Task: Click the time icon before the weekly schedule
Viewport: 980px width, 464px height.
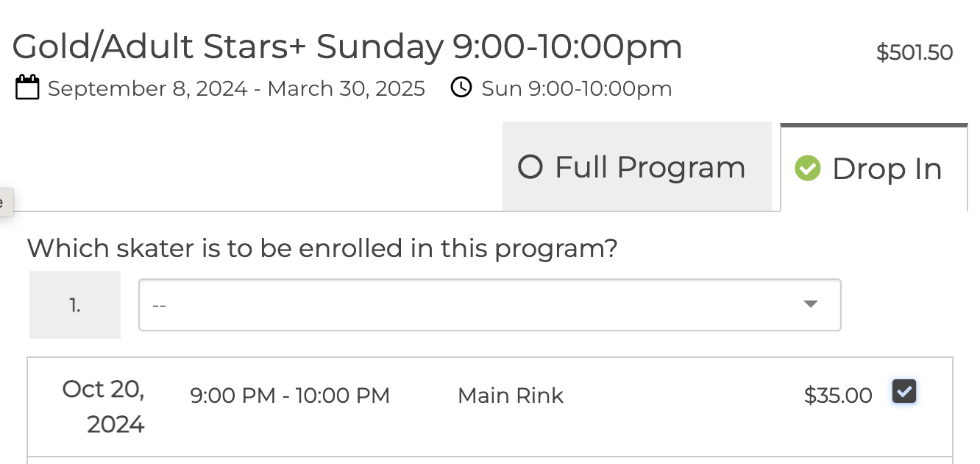Action: 461,87
